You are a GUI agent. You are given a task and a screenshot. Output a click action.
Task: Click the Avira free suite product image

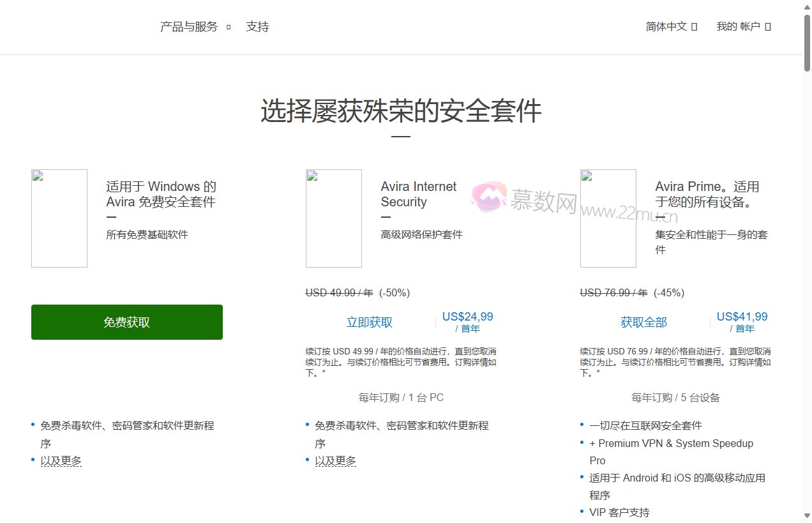(59, 218)
